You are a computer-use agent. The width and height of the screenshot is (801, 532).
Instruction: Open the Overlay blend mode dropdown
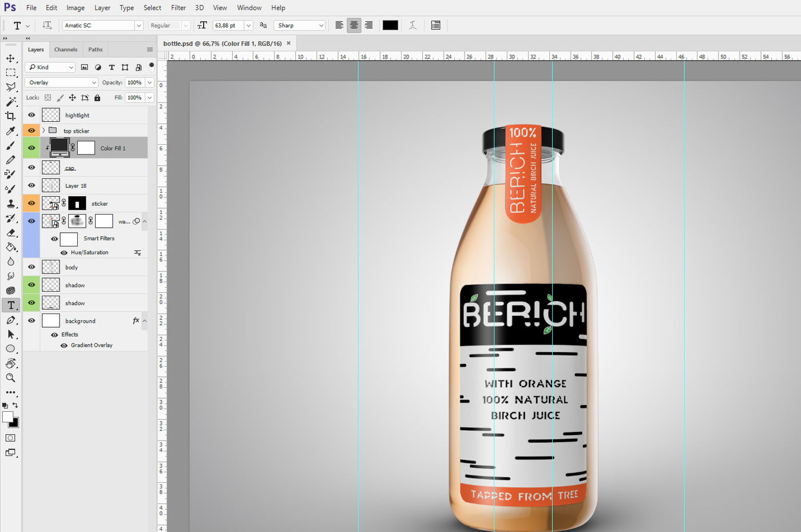pos(61,82)
